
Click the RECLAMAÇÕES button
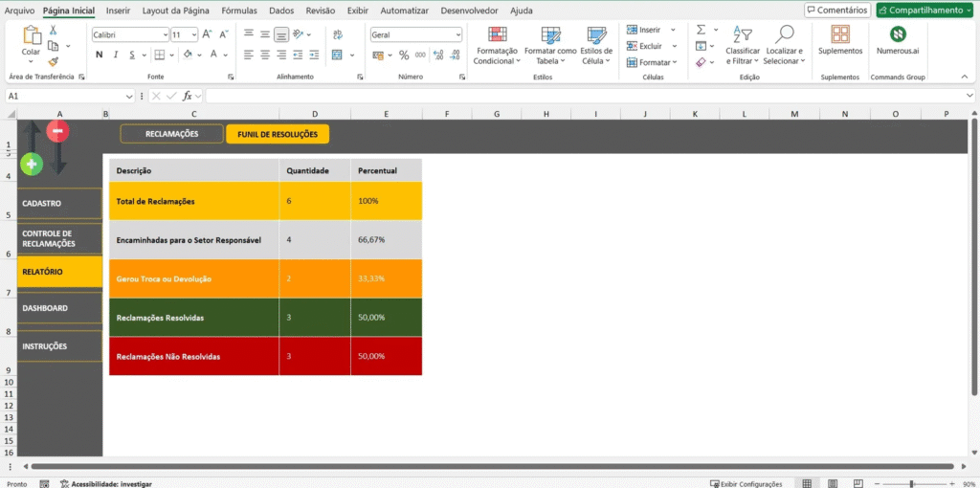pyautogui.click(x=171, y=134)
